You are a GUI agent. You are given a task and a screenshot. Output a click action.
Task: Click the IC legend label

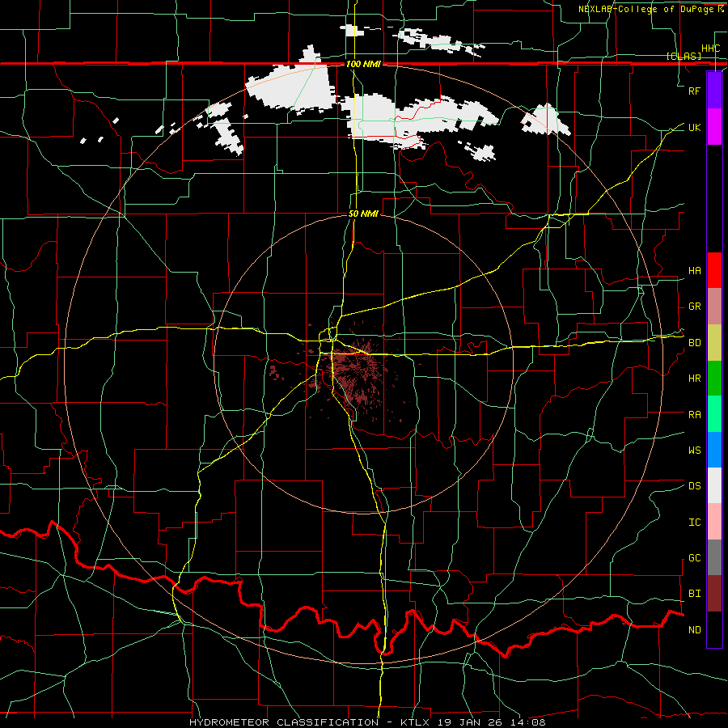tap(694, 523)
